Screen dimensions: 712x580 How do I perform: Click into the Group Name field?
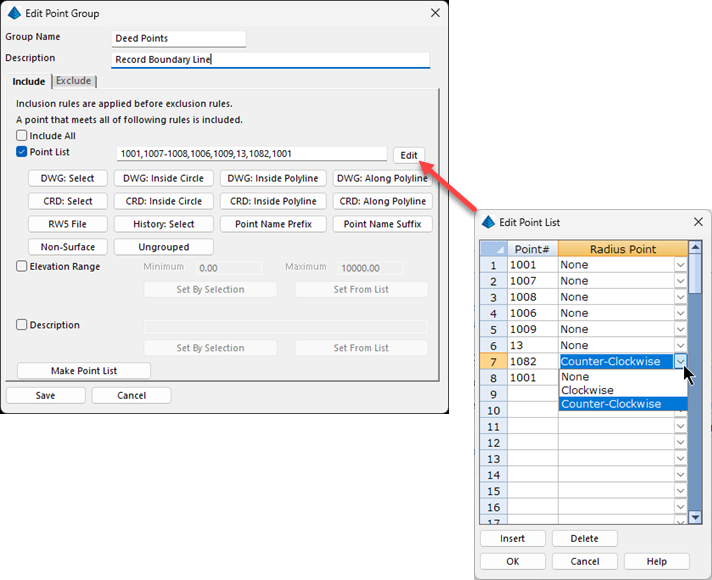click(179, 39)
